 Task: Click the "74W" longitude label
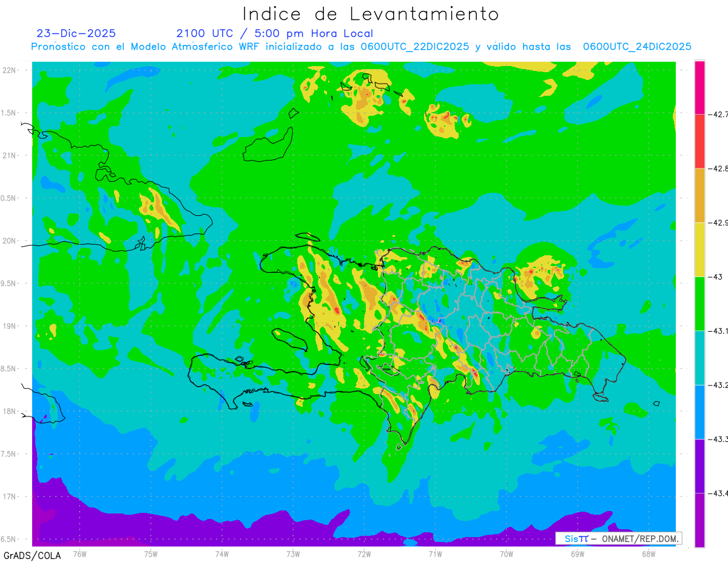222,554
